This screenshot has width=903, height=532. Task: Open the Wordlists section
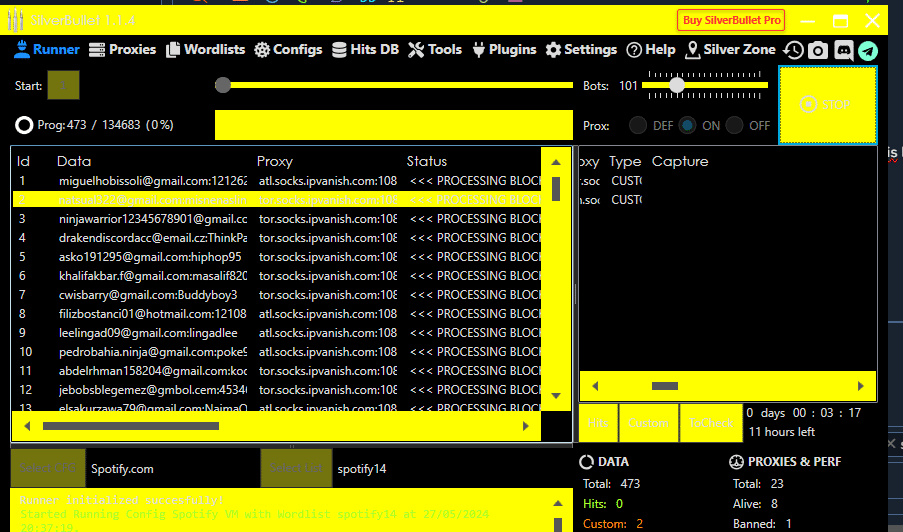tap(206, 49)
